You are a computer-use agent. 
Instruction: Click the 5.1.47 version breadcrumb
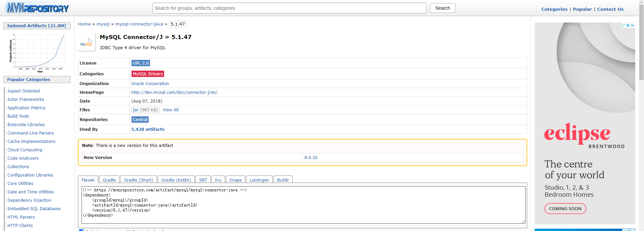coord(178,24)
